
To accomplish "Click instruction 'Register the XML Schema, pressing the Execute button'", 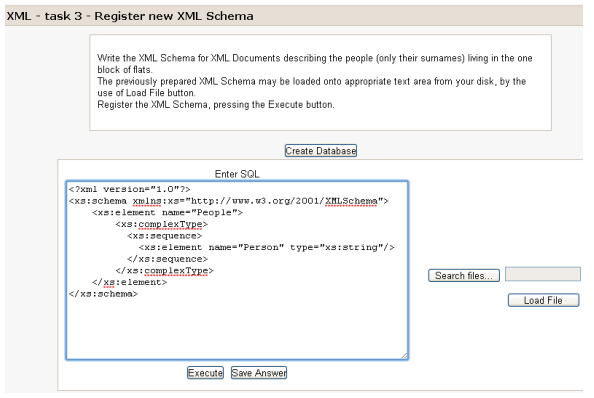I will pos(216,105).
